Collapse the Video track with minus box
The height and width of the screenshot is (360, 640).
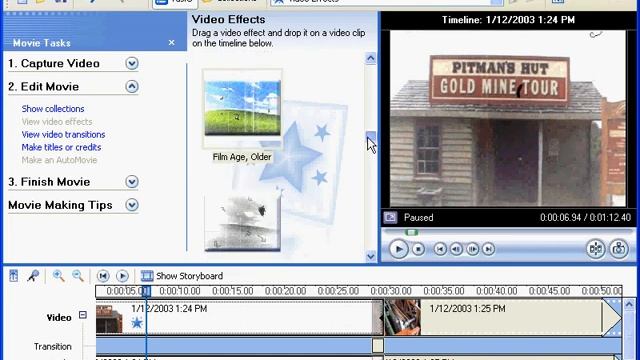(x=83, y=315)
